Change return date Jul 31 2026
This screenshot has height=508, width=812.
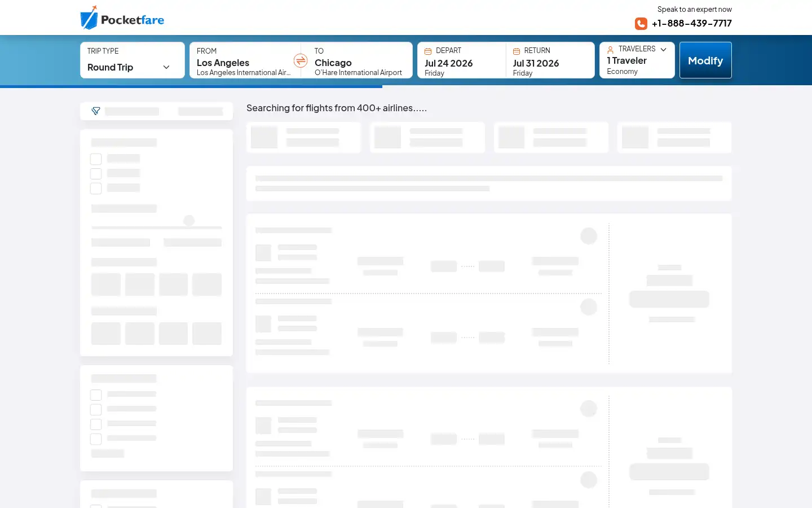coord(550,60)
